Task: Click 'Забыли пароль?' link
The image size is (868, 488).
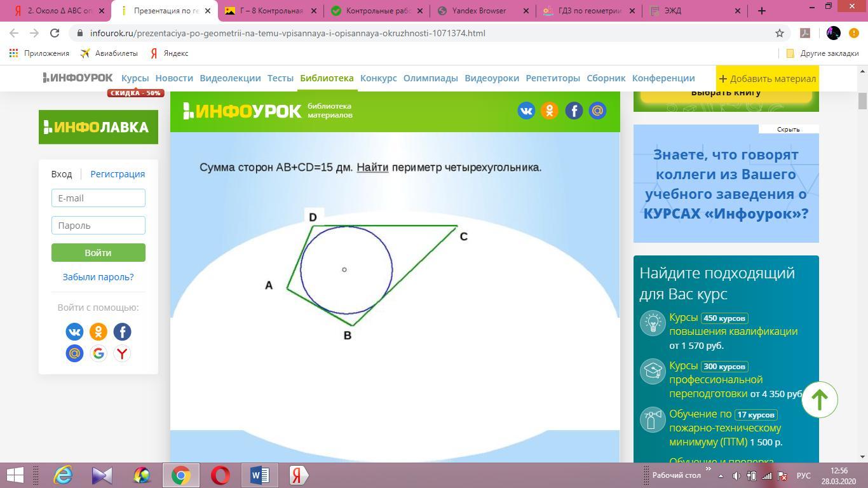Action: coord(98,277)
